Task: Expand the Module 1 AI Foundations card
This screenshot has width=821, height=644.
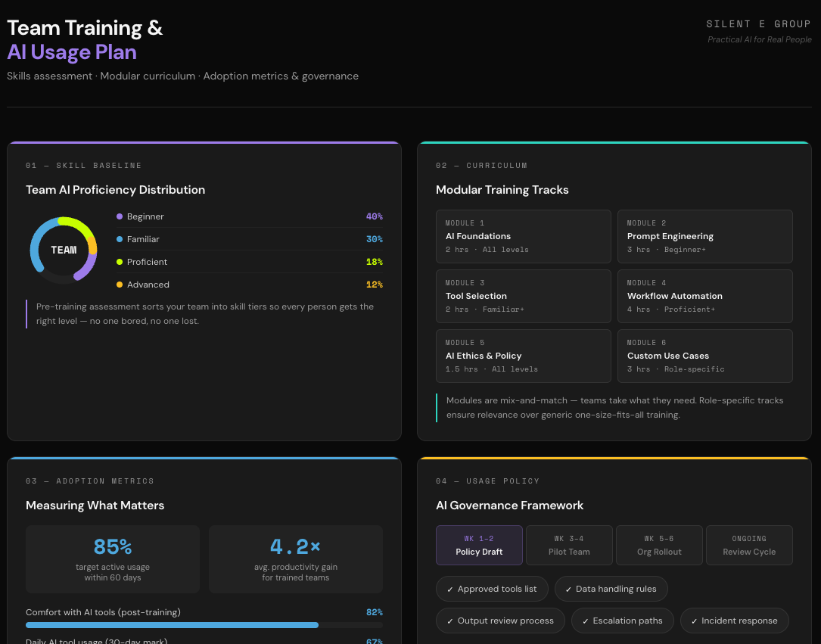Action: (523, 236)
